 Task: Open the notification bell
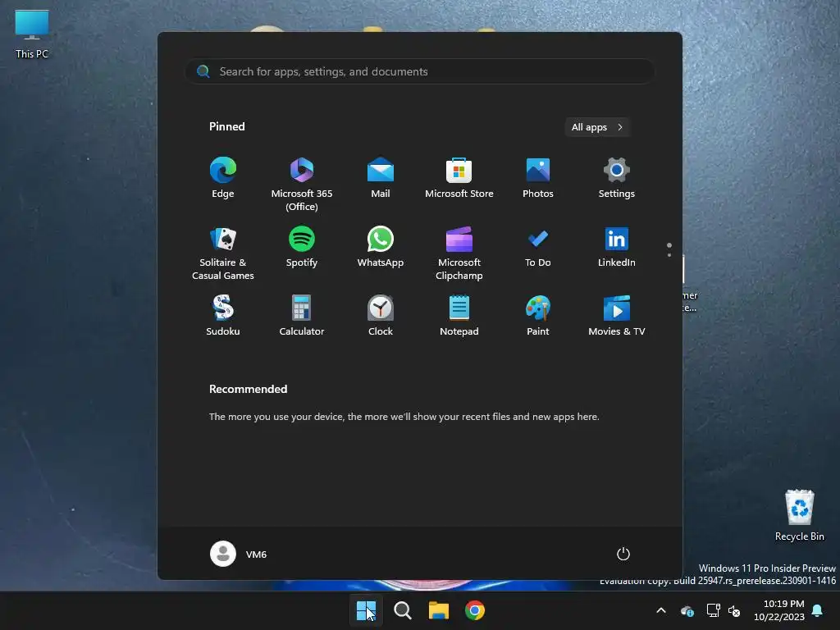[818, 610]
